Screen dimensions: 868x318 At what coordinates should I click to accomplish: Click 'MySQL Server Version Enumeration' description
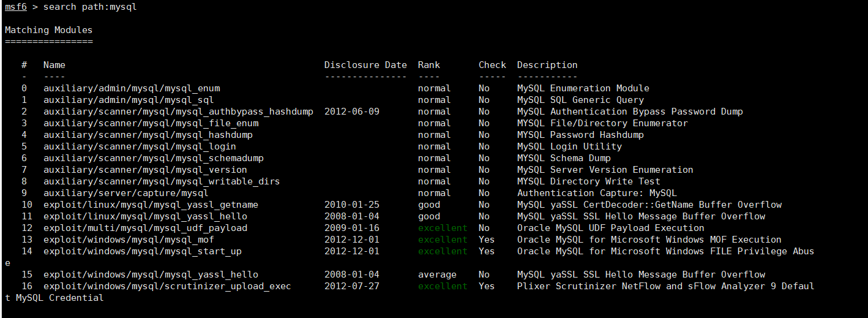[x=605, y=170]
